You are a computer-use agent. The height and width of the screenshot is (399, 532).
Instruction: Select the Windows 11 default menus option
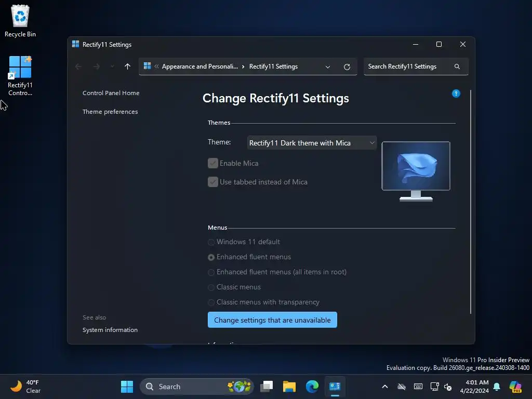[211, 242]
